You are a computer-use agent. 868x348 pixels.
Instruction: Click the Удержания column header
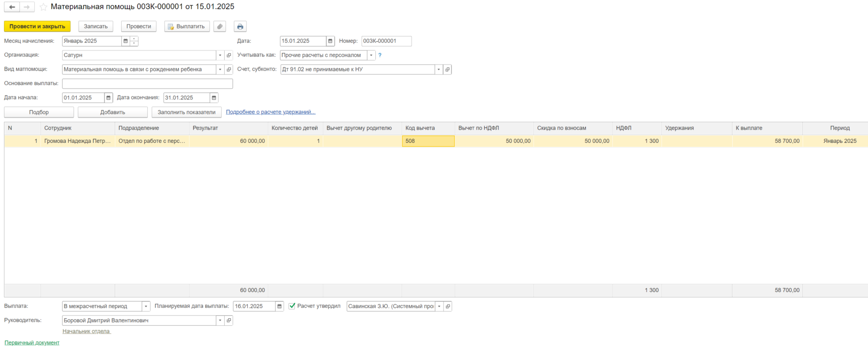[x=697, y=128]
